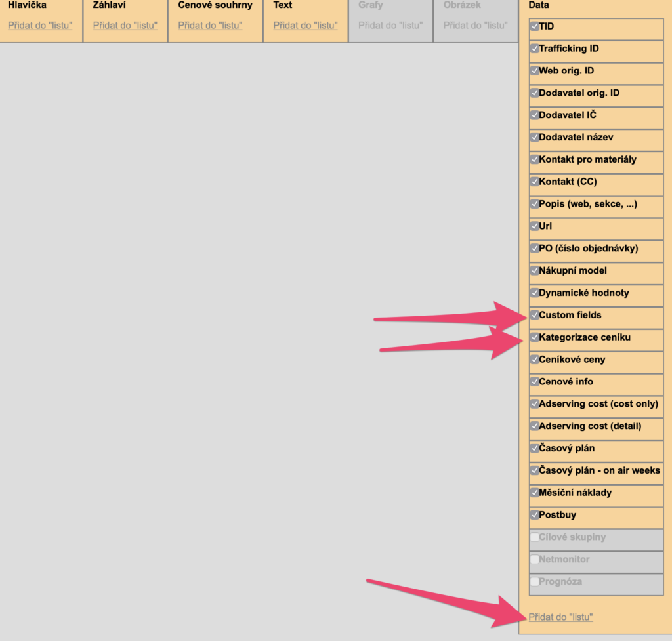Uncheck the Url checkbox
672x641 pixels.
click(x=534, y=226)
